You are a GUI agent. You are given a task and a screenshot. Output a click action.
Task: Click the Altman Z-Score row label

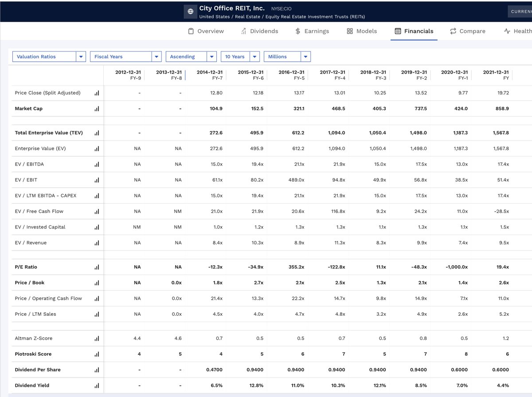(34, 338)
